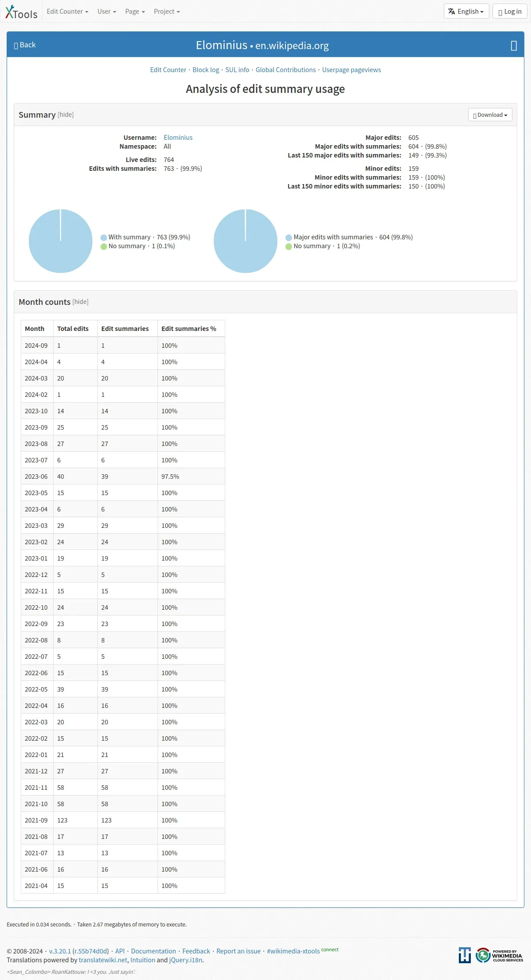Open the Feedback footer link

196,951
